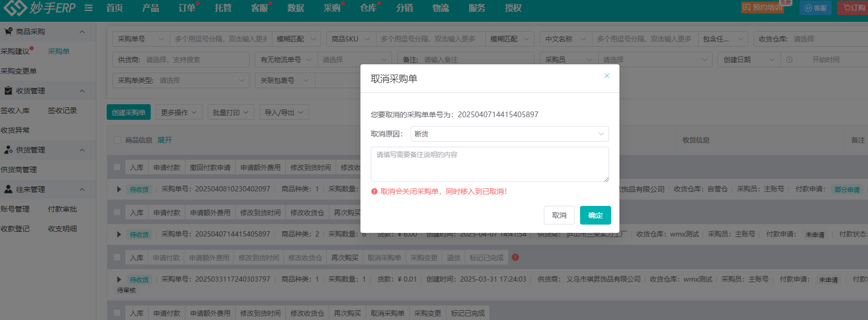Open the 物流 top menu

(x=441, y=8)
